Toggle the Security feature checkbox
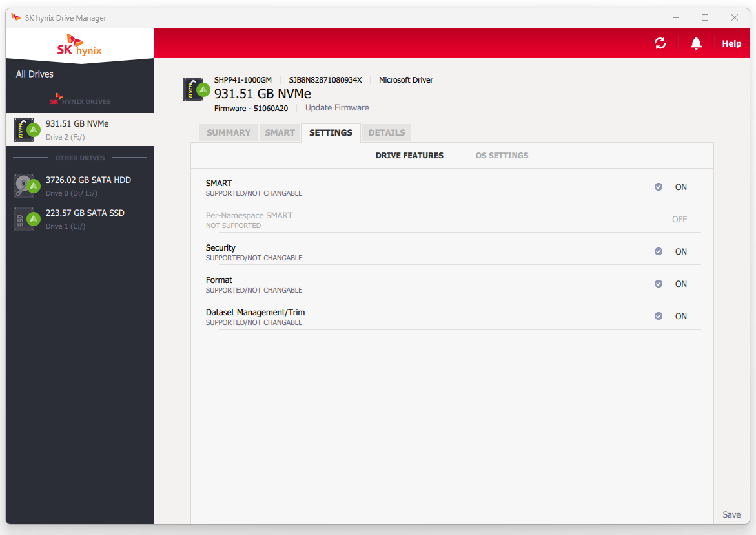The image size is (756, 535). [658, 251]
